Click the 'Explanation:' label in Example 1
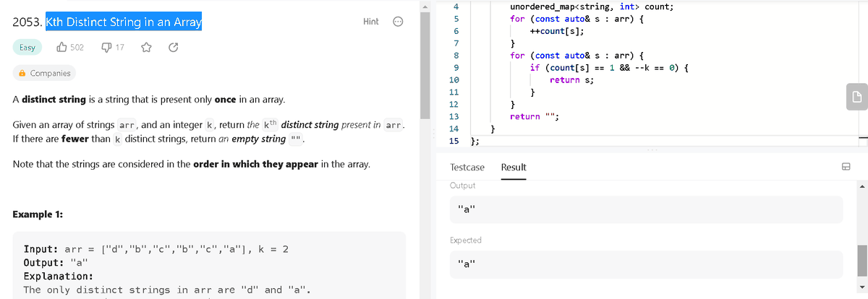 [x=58, y=277]
